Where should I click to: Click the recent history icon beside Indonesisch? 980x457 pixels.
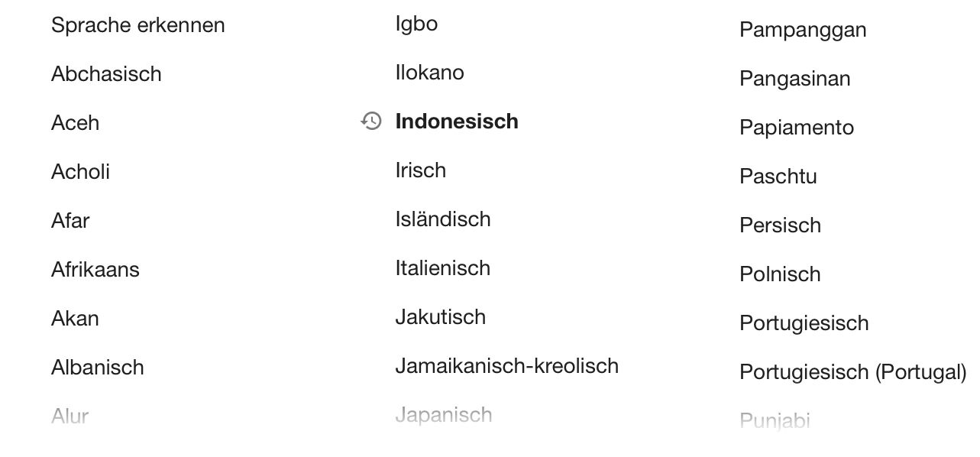[371, 122]
